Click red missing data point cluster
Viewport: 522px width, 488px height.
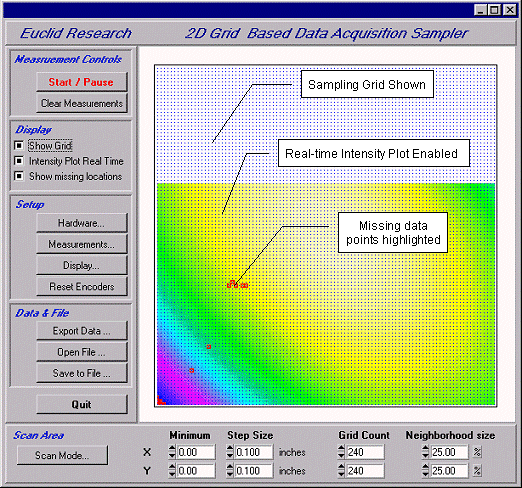237,284
